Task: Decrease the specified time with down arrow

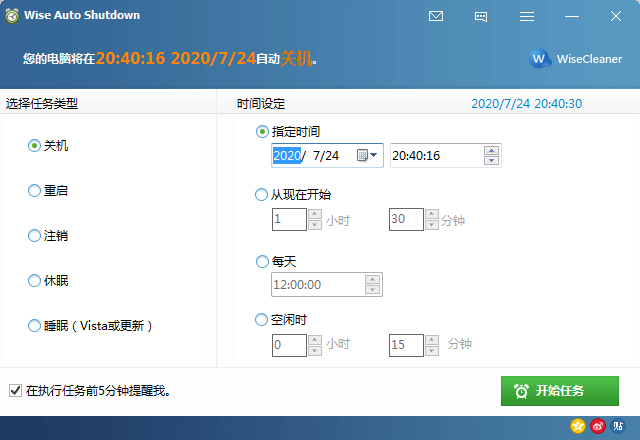Action: (491, 160)
